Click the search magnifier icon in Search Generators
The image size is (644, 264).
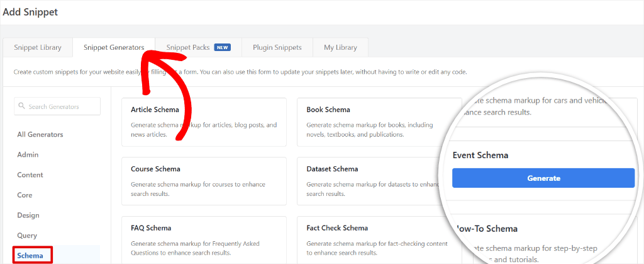pyautogui.click(x=22, y=106)
